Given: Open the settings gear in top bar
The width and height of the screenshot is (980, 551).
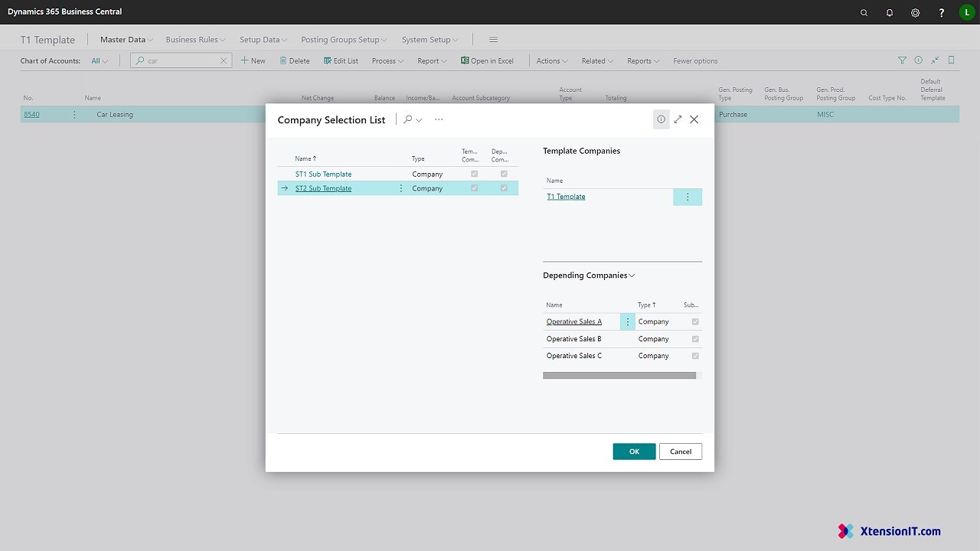Looking at the screenshot, I should click(915, 12).
